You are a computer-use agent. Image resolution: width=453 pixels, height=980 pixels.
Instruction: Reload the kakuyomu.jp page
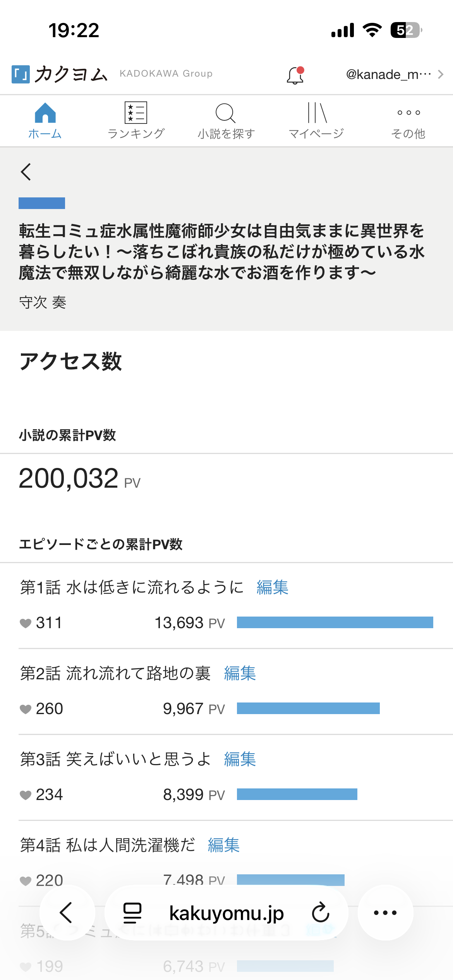click(321, 913)
